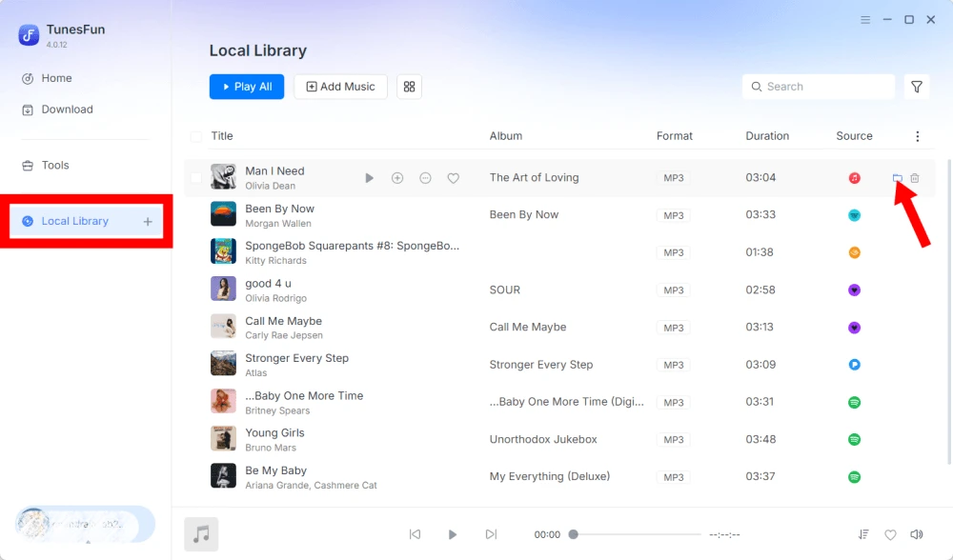Click Call Me Maybe source icon
The width and height of the screenshot is (953, 560).
pos(855,328)
